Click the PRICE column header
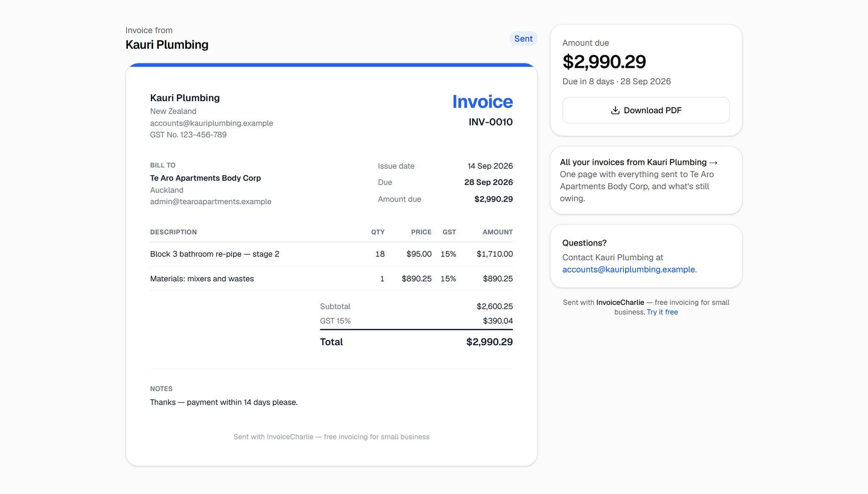 [421, 232]
